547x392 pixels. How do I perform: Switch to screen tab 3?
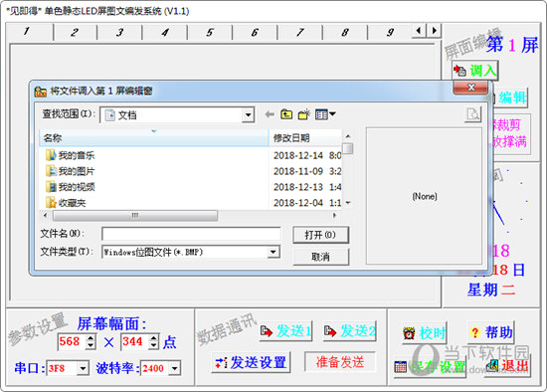pyautogui.click(x=119, y=33)
